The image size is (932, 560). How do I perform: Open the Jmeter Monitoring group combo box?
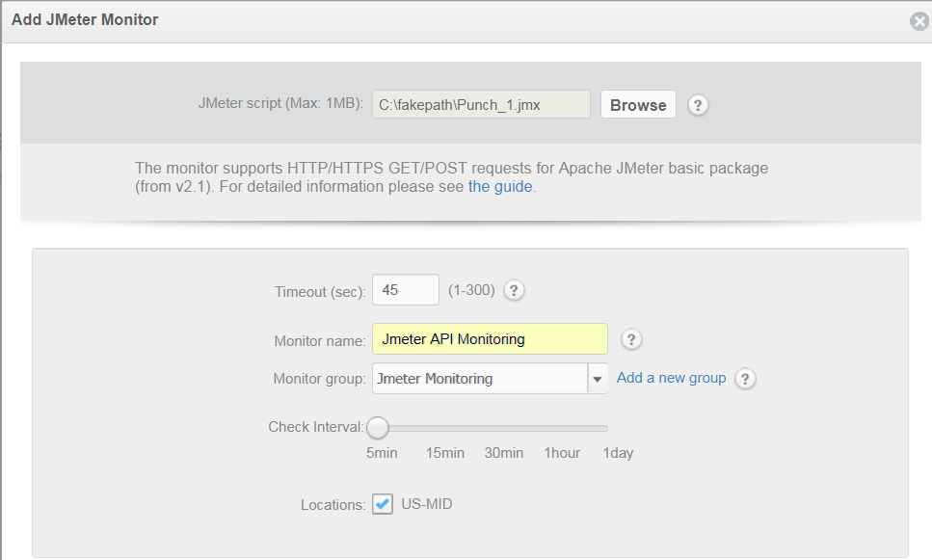click(480, 379)
